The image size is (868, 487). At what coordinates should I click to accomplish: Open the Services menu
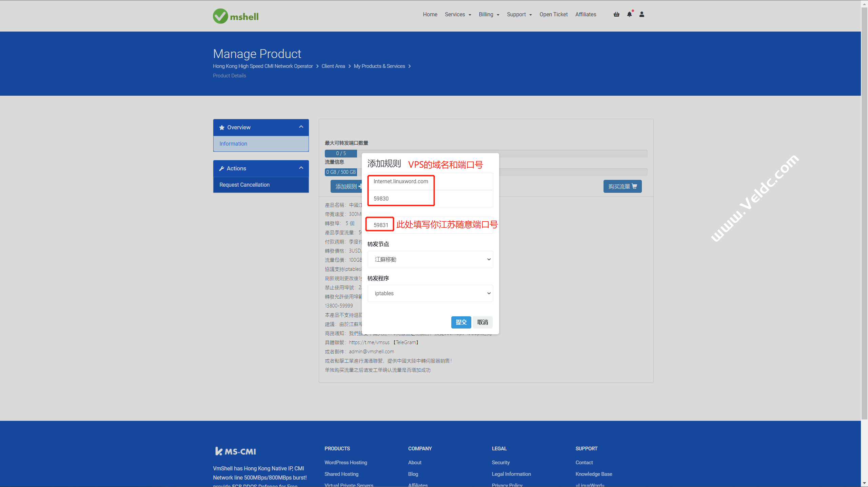(458, 14)
